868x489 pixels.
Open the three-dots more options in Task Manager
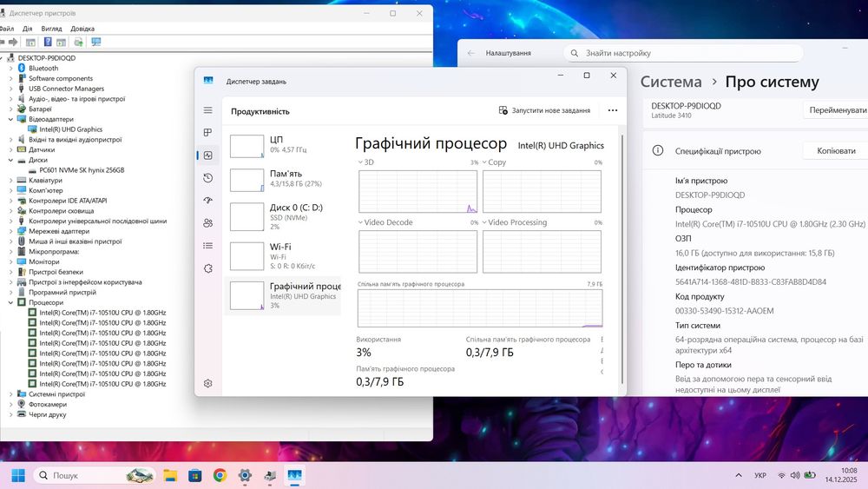(x=612, y=110)
